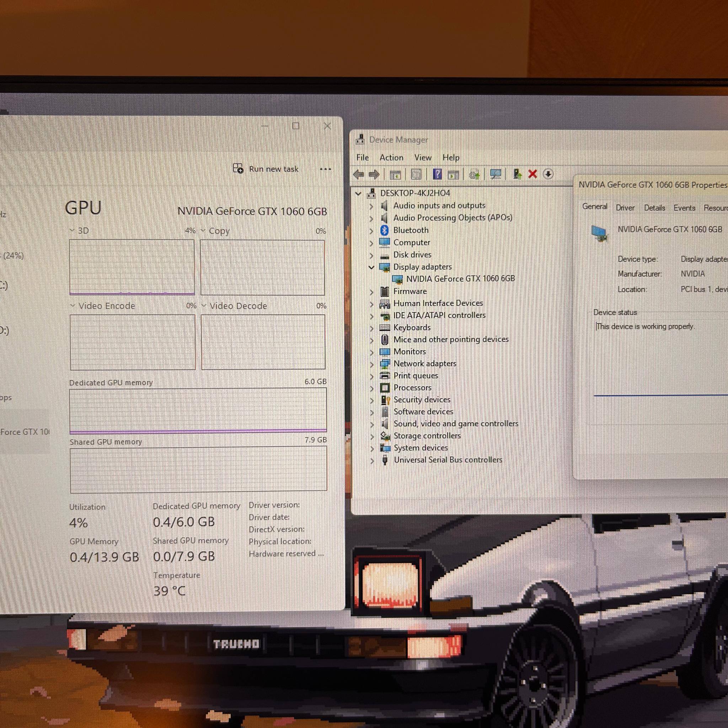
Task: Click Back arrow in Device Manager toolbar
Action: 358,175
